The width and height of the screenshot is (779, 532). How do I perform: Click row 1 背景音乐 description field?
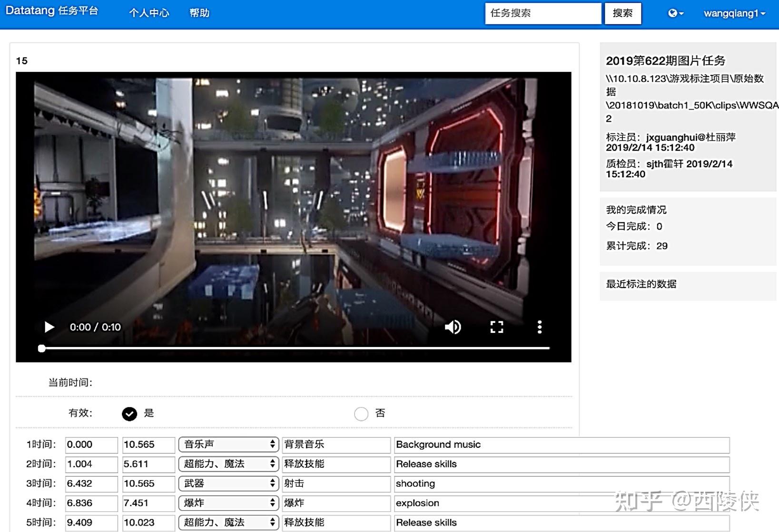click(336, 445)
